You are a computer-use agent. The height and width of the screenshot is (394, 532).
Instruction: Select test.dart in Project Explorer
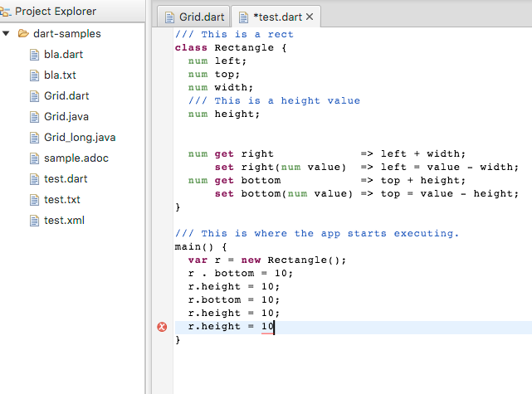pyautogui.click(x=65, y=179)
